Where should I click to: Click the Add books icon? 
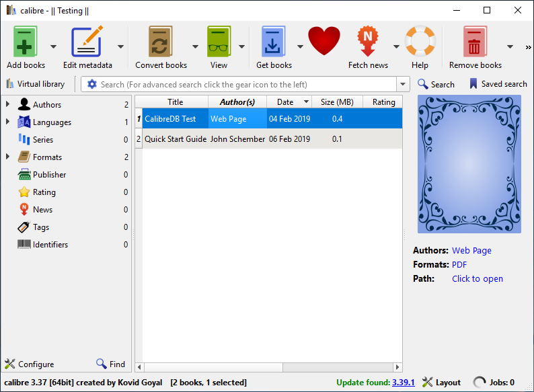(25, 42)
